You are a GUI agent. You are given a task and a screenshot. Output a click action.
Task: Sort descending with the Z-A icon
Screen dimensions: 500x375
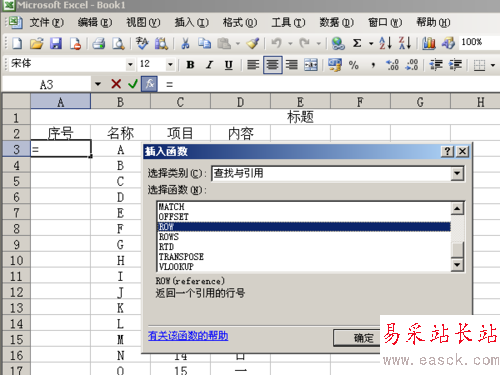pos(405,43)
